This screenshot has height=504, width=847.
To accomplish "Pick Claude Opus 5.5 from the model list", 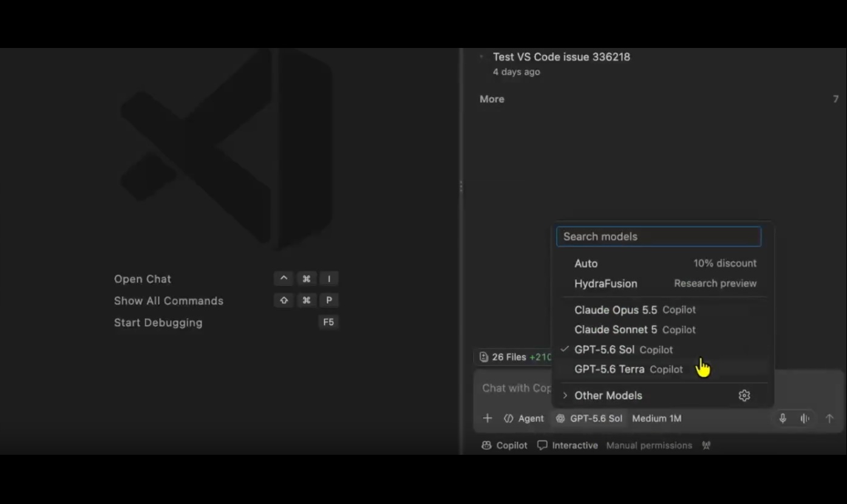I will click(x=663, y=310).
